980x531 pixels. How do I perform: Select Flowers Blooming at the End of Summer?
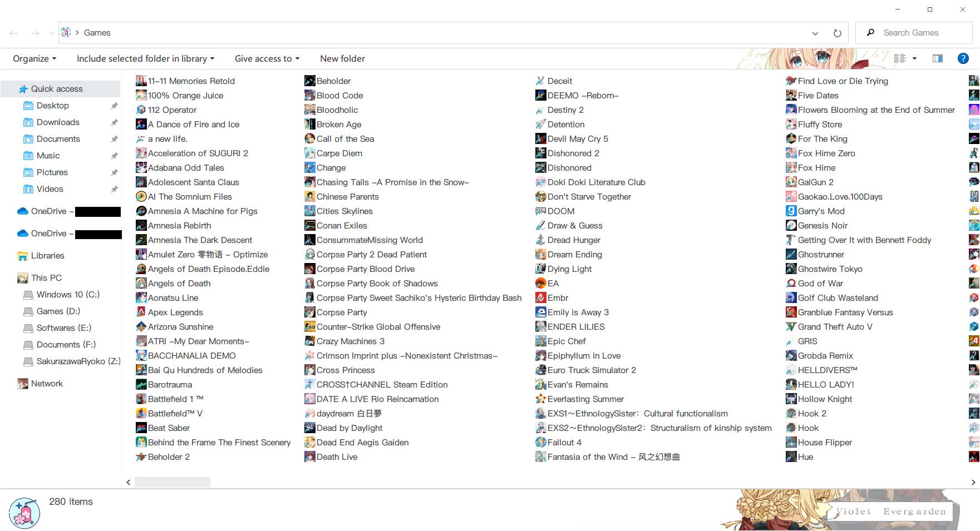pos(876,110)
